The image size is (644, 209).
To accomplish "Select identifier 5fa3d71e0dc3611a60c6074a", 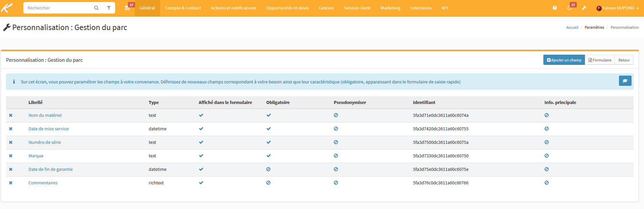I will click(x=440, y=115).
